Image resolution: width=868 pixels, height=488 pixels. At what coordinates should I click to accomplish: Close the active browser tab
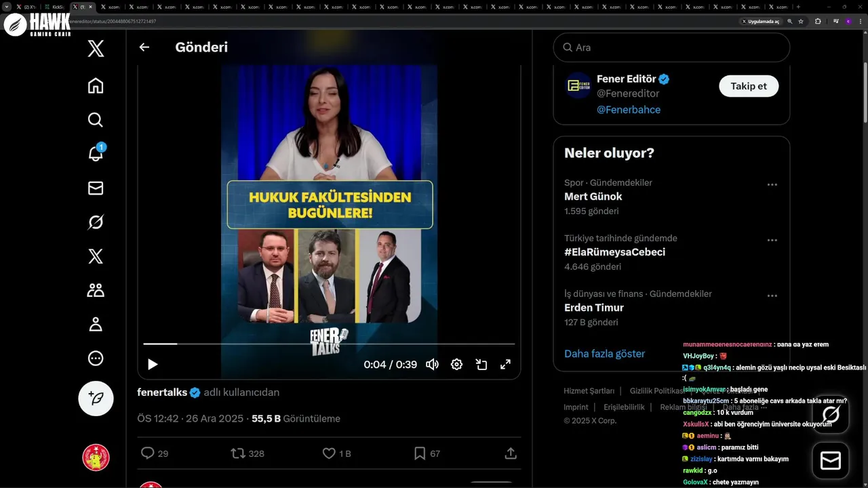[x=90, y=7]
